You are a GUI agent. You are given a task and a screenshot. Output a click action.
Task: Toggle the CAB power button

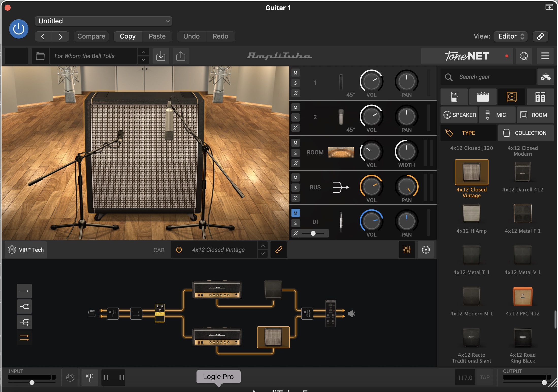coord(179,250)
